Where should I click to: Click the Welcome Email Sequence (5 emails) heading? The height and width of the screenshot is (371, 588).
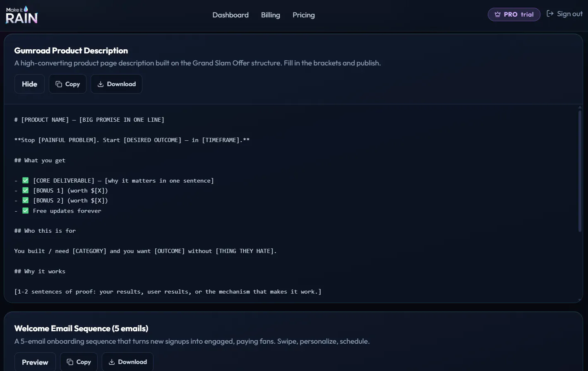click(x=81, y=328)
